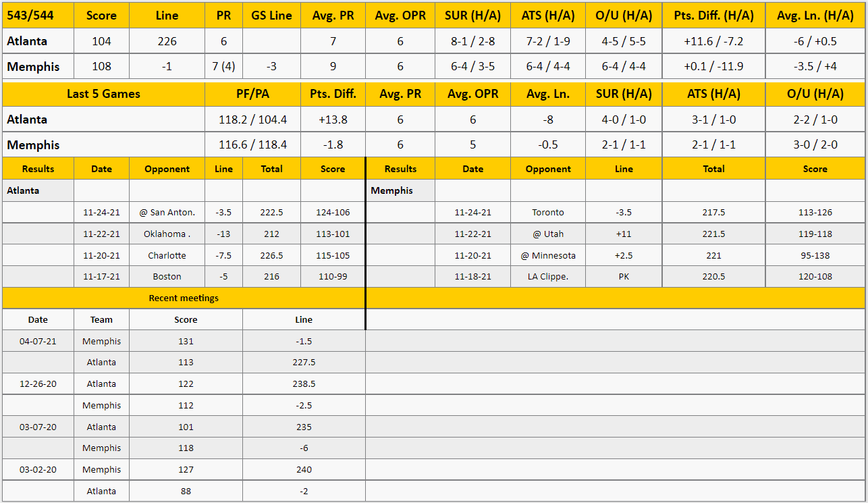Click the GS Line column header
868x503 pixels.
tap(271, 15)
